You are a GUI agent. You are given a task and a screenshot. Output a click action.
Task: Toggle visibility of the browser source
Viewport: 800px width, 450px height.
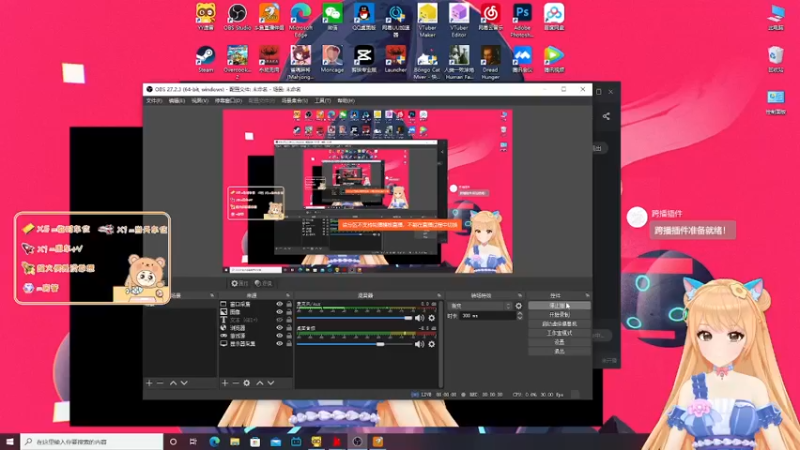(279, 328)
